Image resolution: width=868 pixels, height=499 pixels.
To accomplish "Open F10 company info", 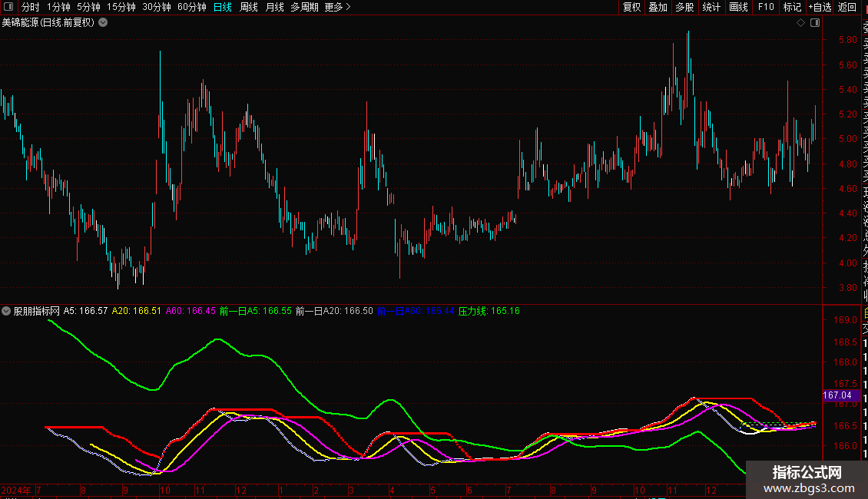I will [x=766, y=7].
